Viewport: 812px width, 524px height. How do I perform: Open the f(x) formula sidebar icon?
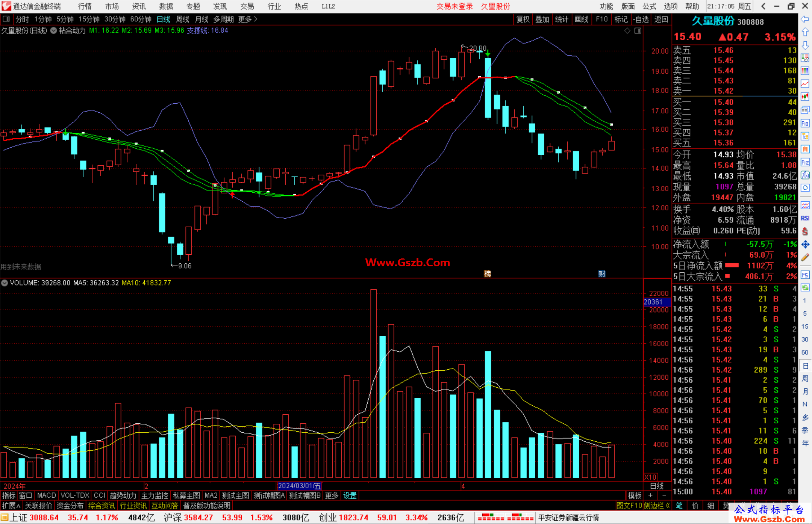click(805, 175)
